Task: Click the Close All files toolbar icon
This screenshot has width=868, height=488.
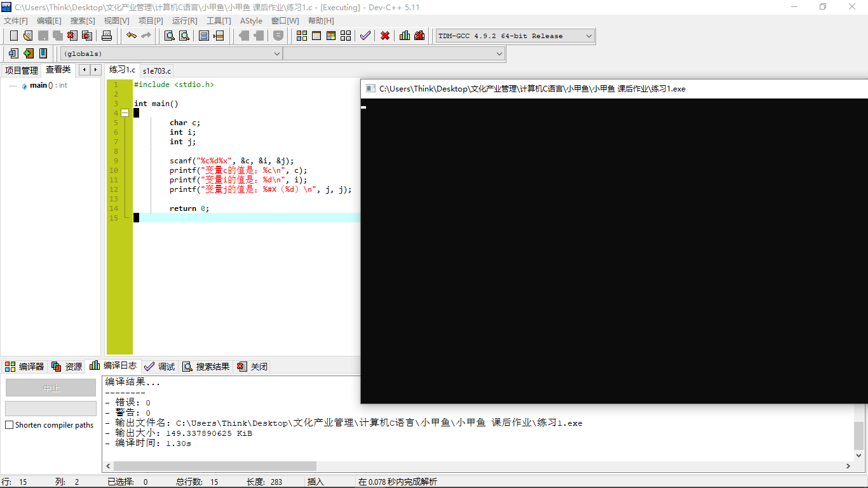Action: (x=87, y=36)
